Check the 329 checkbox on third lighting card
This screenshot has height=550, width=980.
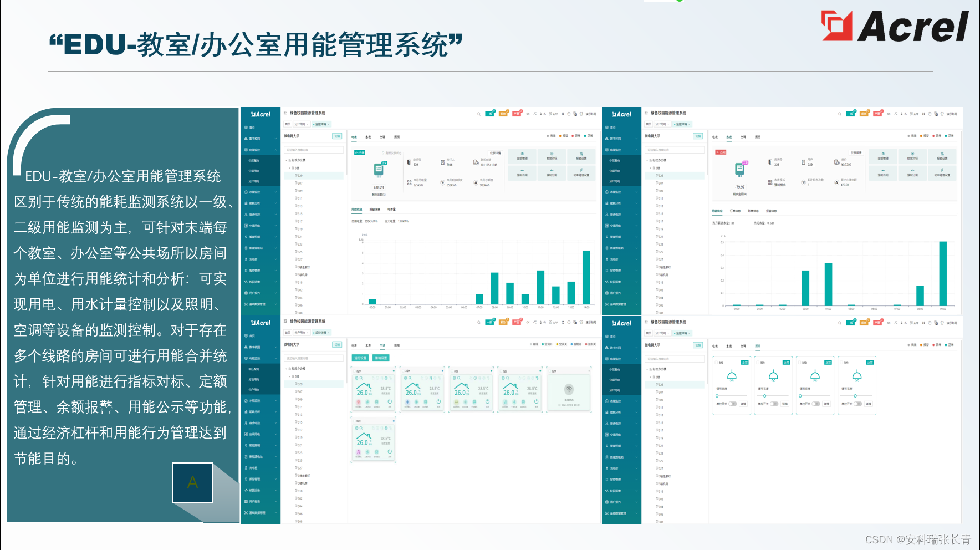point(799,363)
